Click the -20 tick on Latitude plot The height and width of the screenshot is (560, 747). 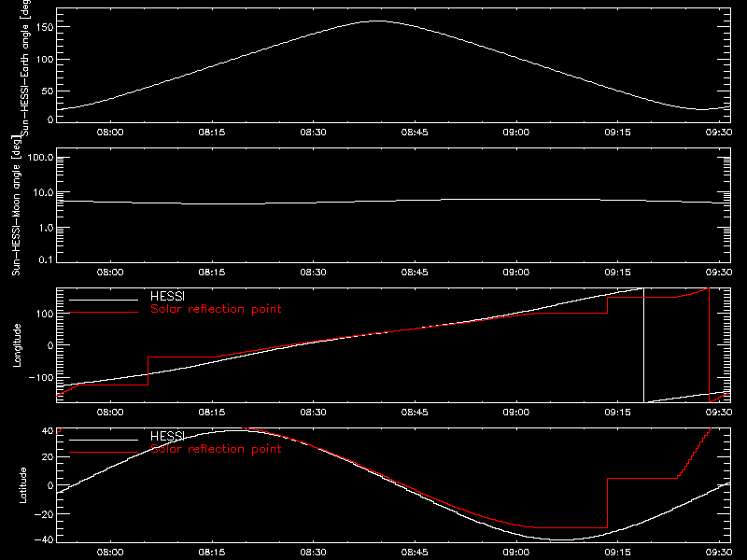click(x=44, y=514)
